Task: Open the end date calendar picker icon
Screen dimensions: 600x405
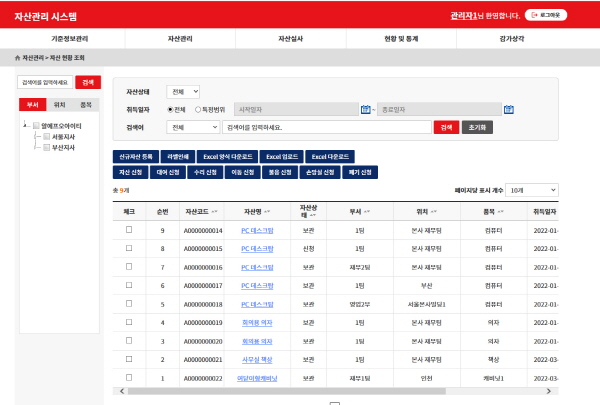Action: [509, 109]
